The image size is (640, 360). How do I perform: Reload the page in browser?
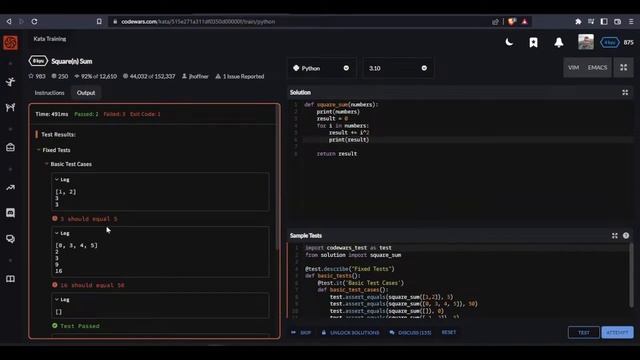pyautogui.click(x=34, y=21)
